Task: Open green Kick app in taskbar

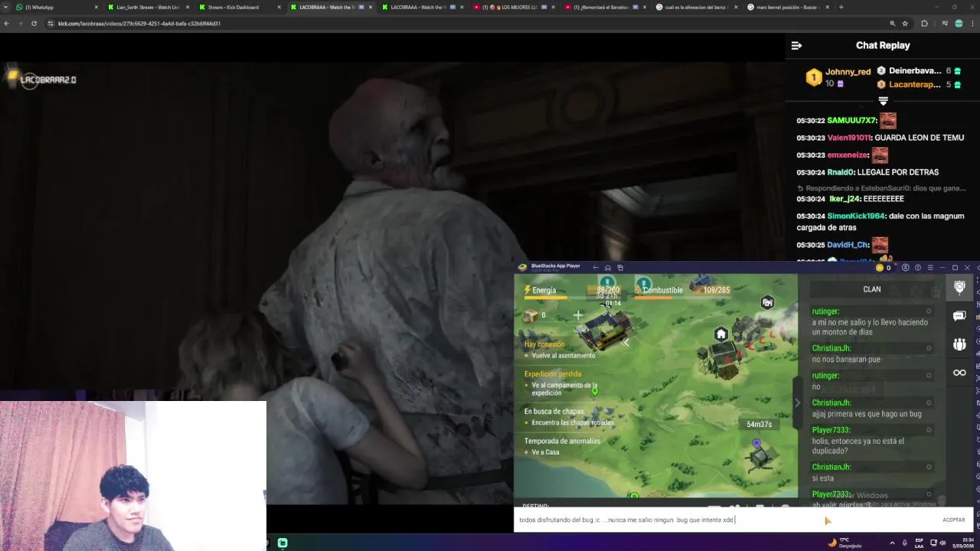Action: [x=283, y=543]
